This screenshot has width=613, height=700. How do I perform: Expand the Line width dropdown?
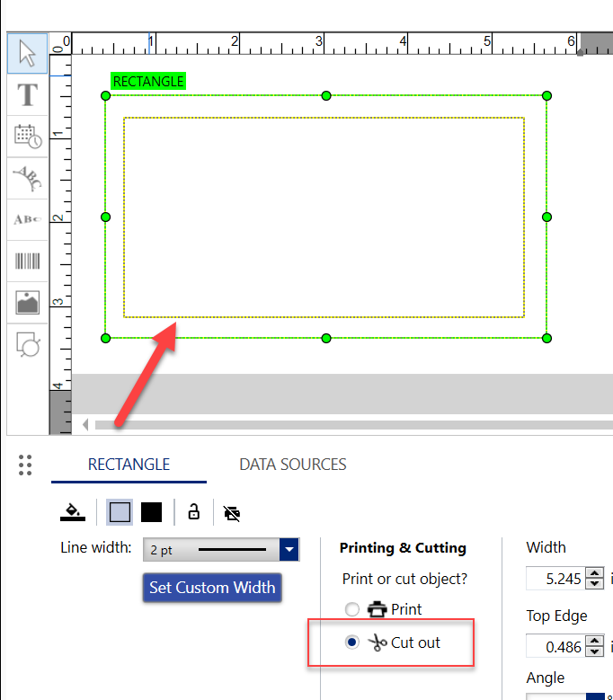click(289, 549)
